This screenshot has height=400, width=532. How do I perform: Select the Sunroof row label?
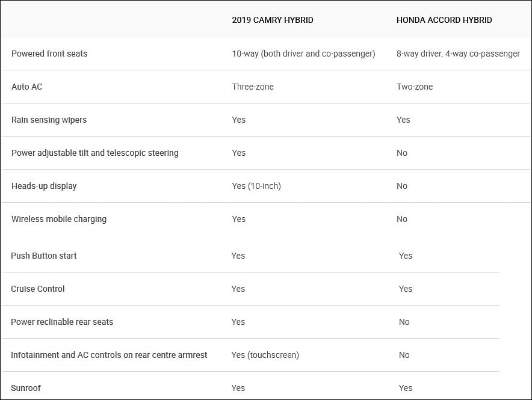tap(25, 388)
